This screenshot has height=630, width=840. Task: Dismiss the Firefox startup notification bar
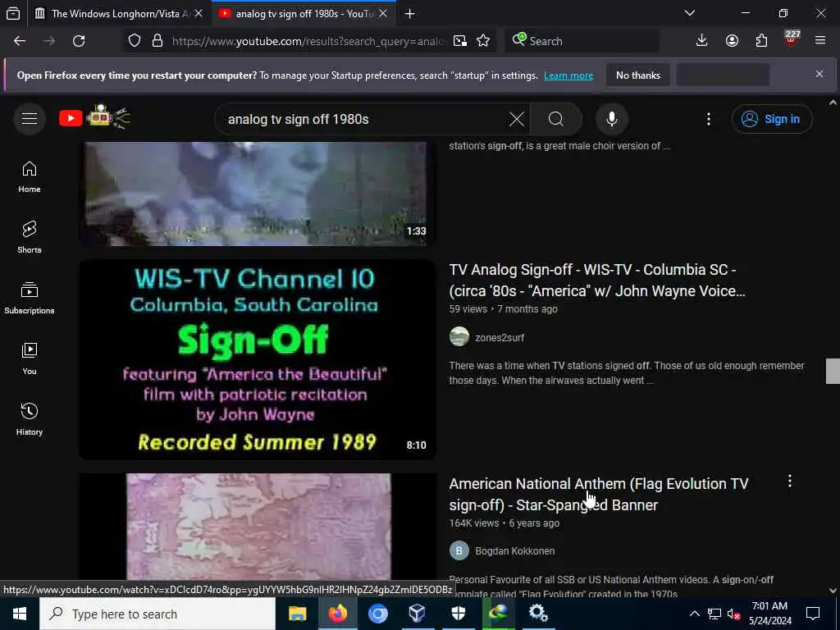[819, 74]
